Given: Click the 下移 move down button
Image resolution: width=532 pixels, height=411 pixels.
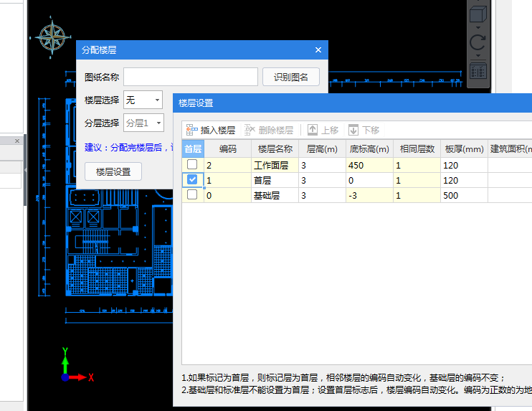Looking at the screenshot, I should click(364, 130).
